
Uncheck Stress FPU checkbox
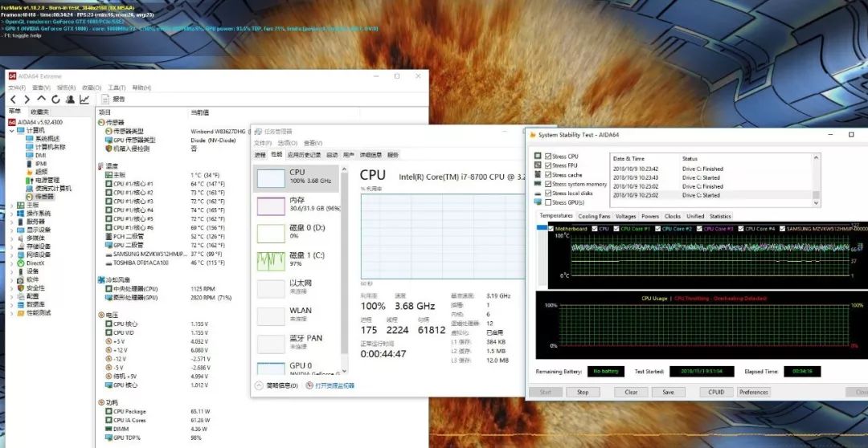(x=548, y=165)
